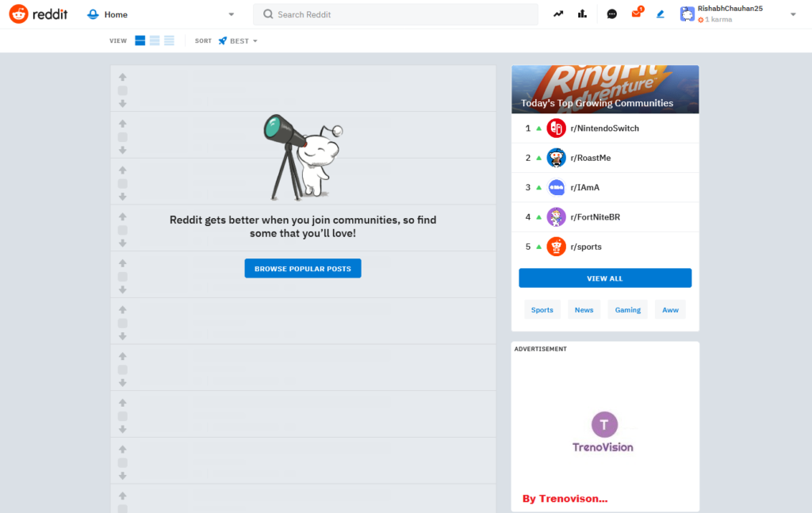
Task: Switch to classic view layout
Action: click(155, 40)
